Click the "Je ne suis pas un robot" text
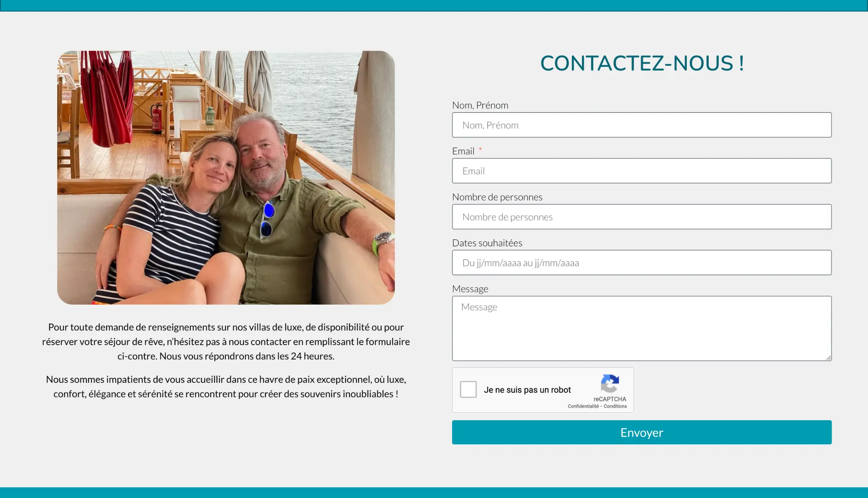The height and width of the screenshot is (498, 868). [x=527, y=390]
